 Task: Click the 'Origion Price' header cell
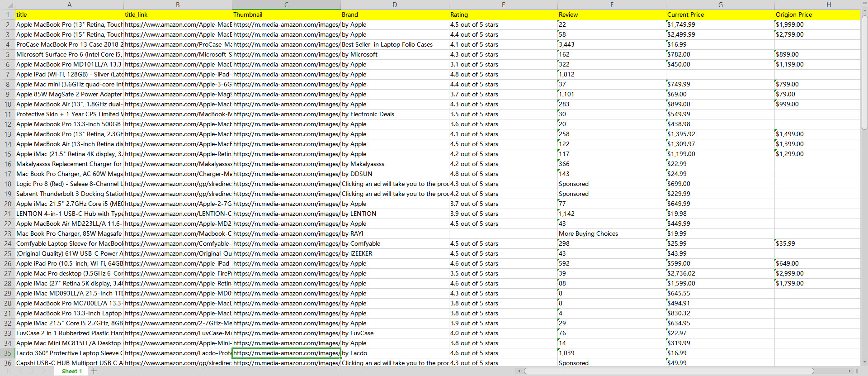point(817,14)
